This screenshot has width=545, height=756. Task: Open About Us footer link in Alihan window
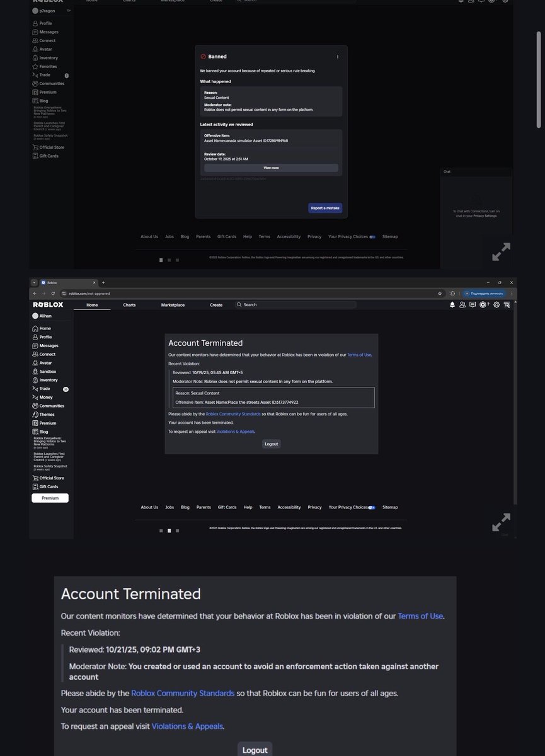(x=149, y=507)
